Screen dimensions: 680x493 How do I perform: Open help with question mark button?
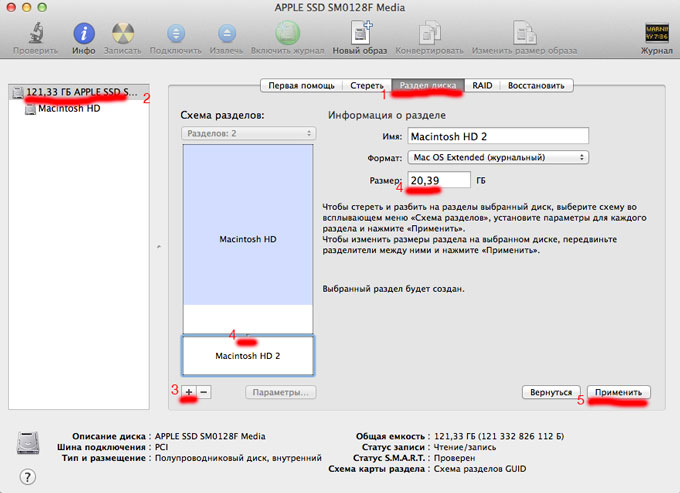28,477
